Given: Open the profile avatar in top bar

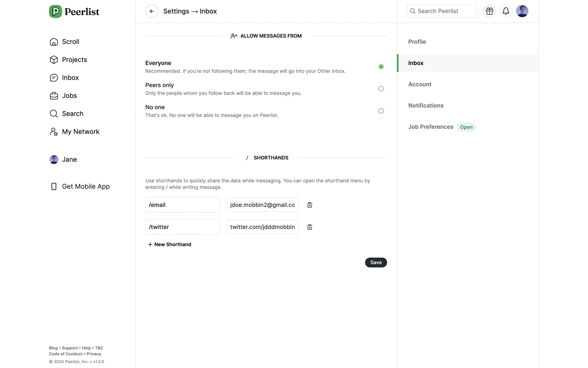Looking at the screenshot, I should click(x=522, y=11).
